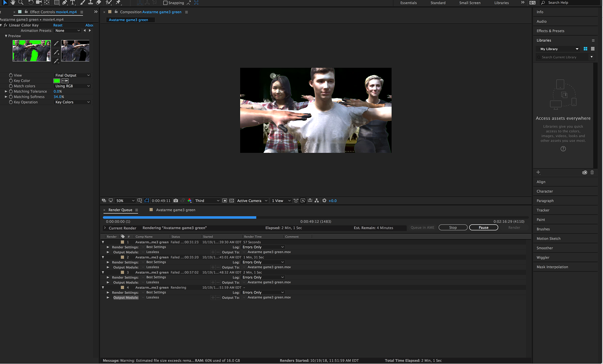Open the Avatarme game3 green timeline tab
Image resolution: width=603 pixels, height=364 pixels.
point(175,210)
